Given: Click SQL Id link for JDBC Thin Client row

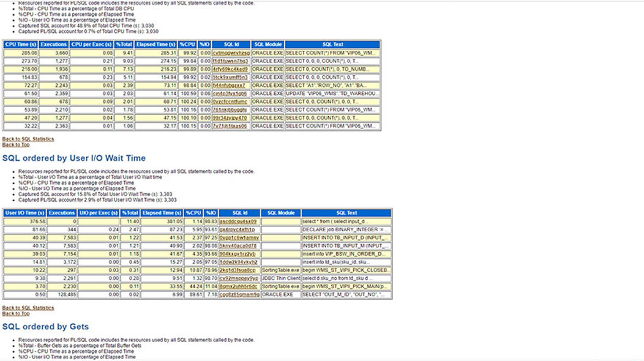Looking at the screenshot, I should pos(239,278).
